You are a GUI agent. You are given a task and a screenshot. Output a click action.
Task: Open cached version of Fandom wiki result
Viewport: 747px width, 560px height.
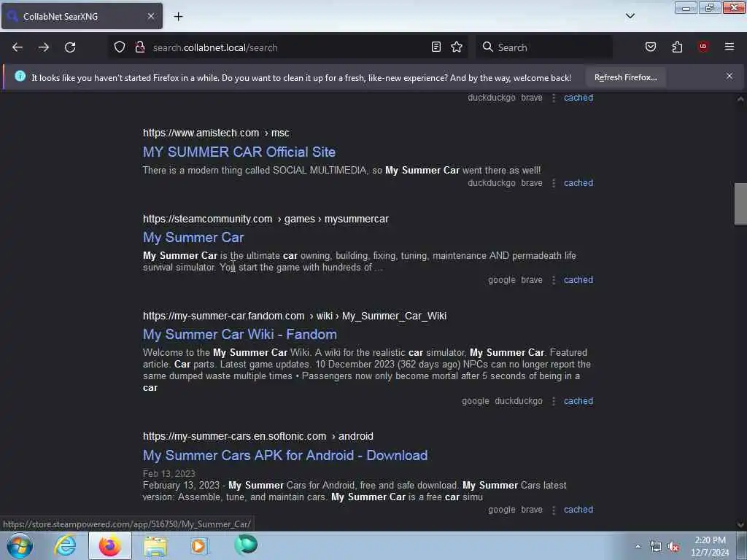(578, 401)
